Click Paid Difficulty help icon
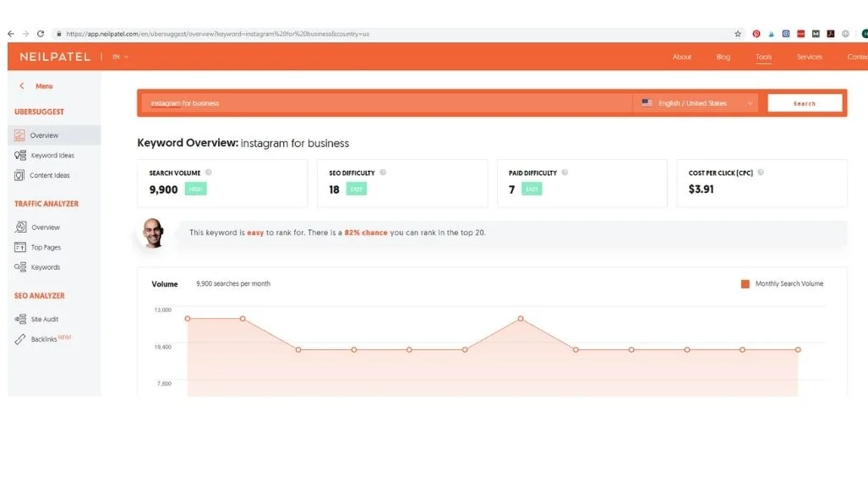The image size is (868, 488). pos(565,173)
